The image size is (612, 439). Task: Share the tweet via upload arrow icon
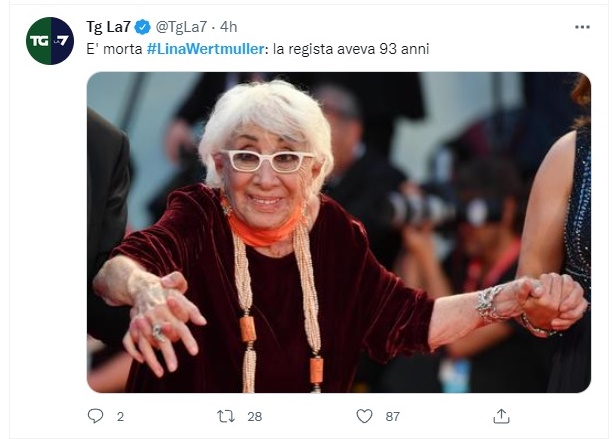point(501,416)
